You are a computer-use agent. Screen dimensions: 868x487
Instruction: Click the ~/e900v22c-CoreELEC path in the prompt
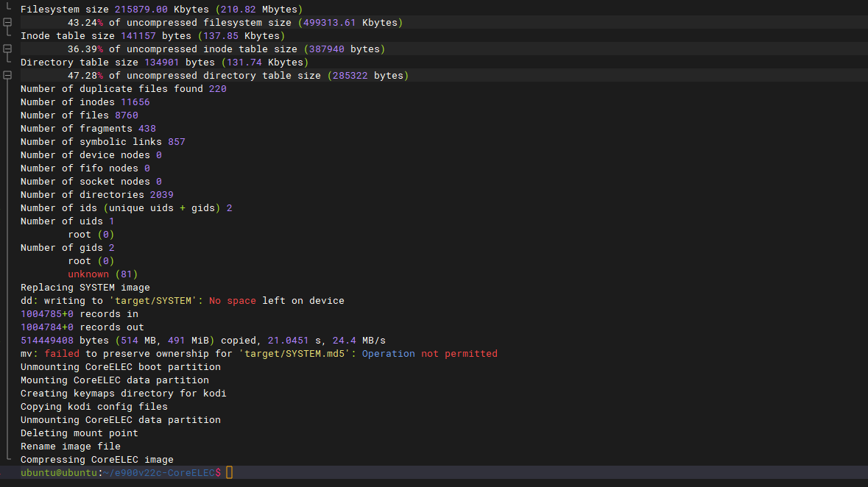[158, 472]
